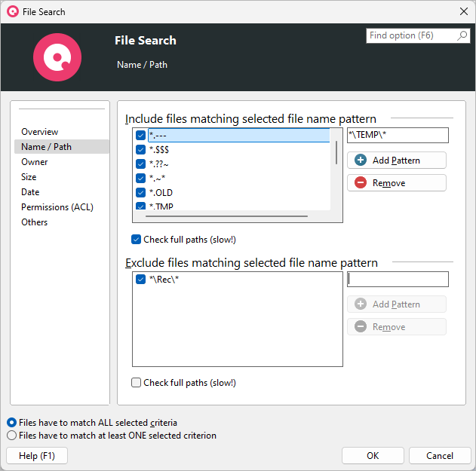Click the large pink File Search logo
The image size is (476, 471).
[57, 57]
